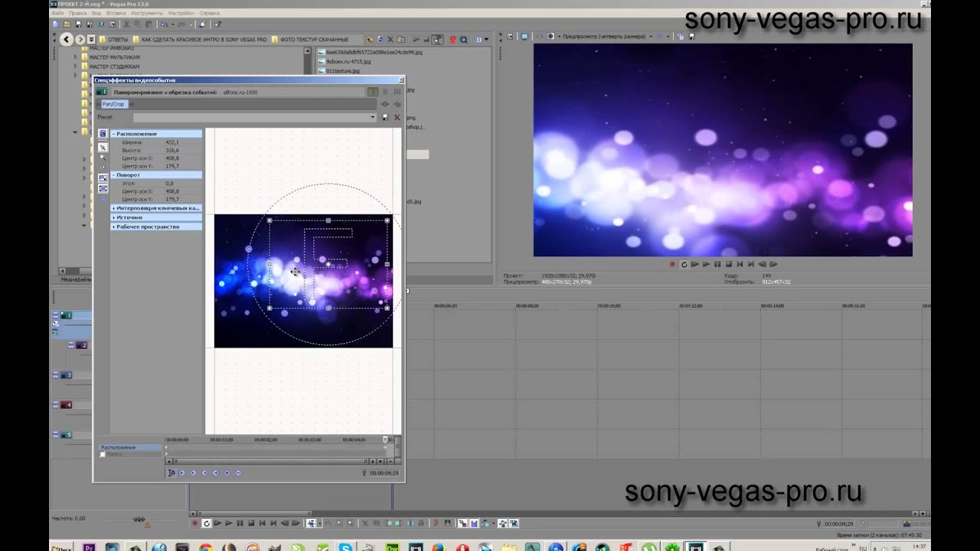This screenshot has height=551, width=980.
Task: Click the New project toolbar icon
Action: 56,24
